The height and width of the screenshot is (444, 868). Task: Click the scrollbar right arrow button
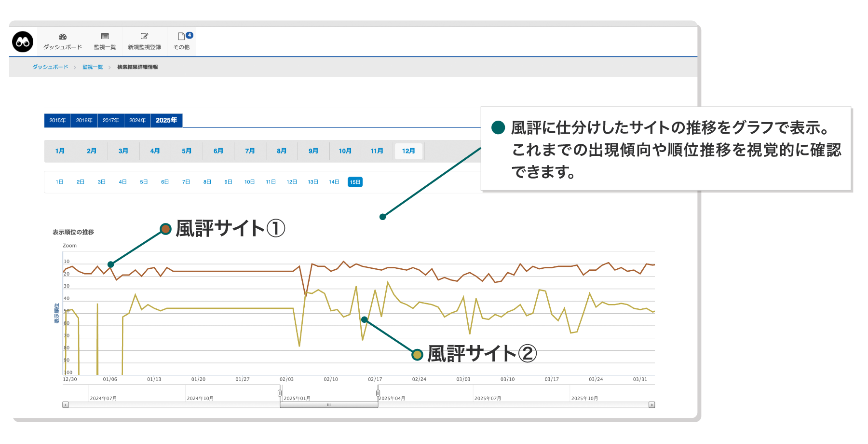pyautogui.click(x=651, y=405)
